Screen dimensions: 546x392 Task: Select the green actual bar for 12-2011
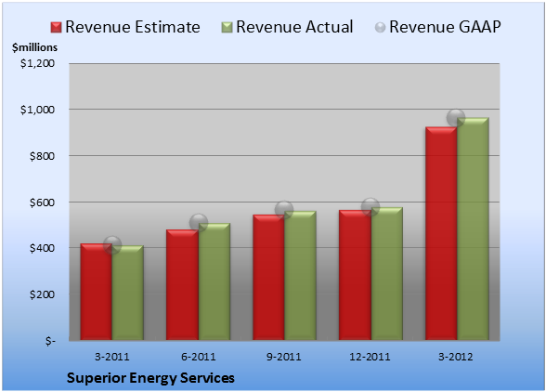pyautogui.click(x=386, y=273)
